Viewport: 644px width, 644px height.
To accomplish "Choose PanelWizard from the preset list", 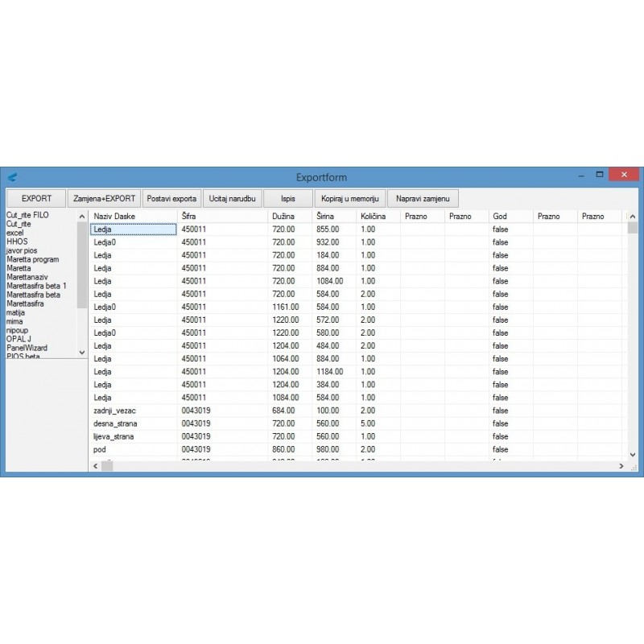I will point(27,348).
